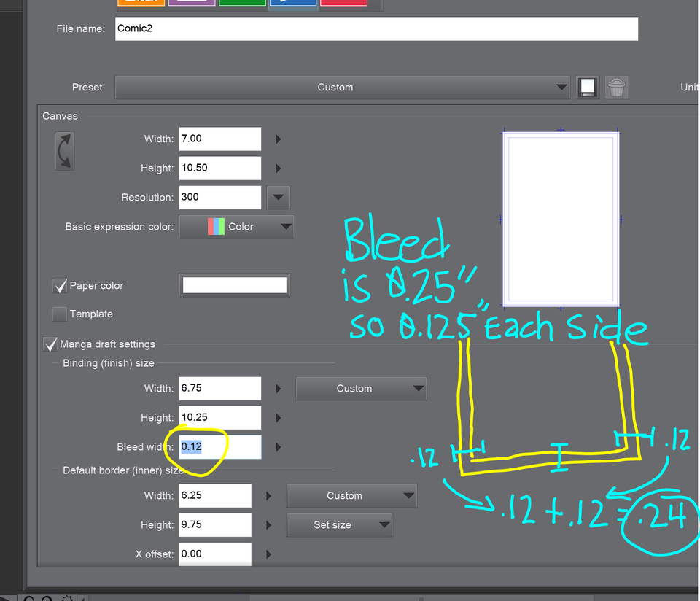Open the Set size dropdown

coord(339,525)
